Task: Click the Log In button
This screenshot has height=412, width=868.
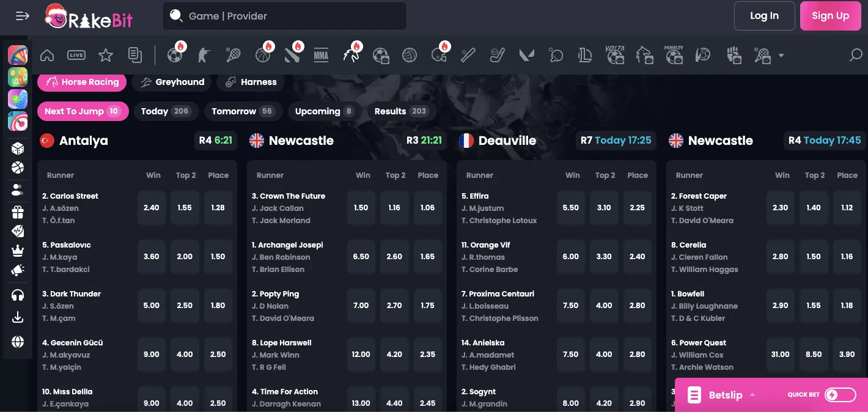Action: pyautogui.click(x=764, y=16)
